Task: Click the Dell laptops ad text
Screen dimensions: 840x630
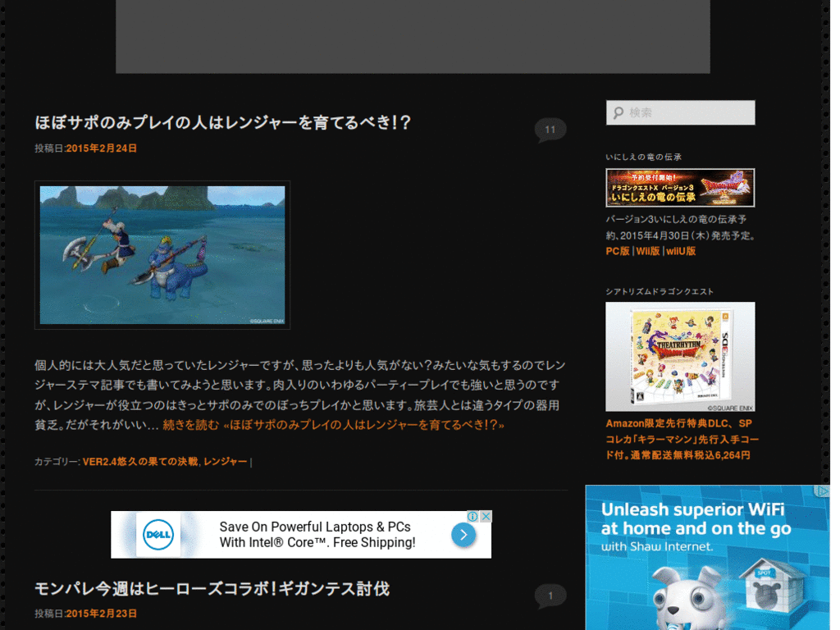Action: (x=317, y=535)
